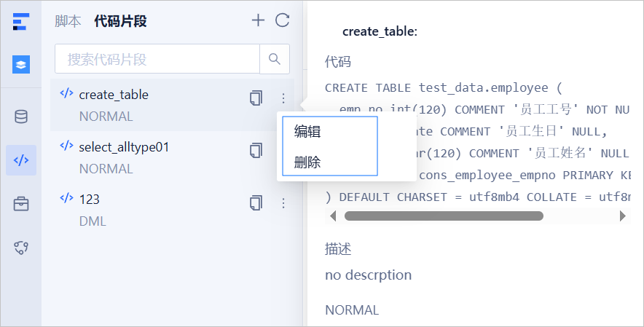Select the select_alltype01 snippet item
This screenshot has height=327, width=644.
coord(172,157)
